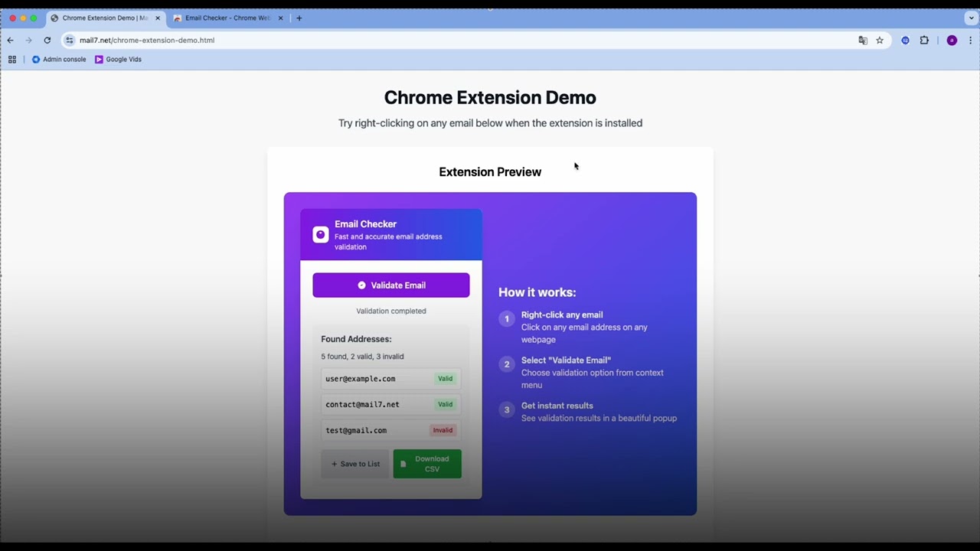The height and width of the screenshot is (551, 980).
Task: Click the 'Chrome Extension Demo' page title
Action: [x=490, y=97]
